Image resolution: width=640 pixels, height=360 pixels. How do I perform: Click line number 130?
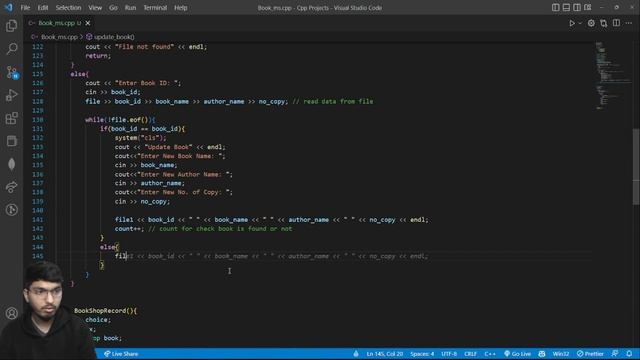click(38, 120)
